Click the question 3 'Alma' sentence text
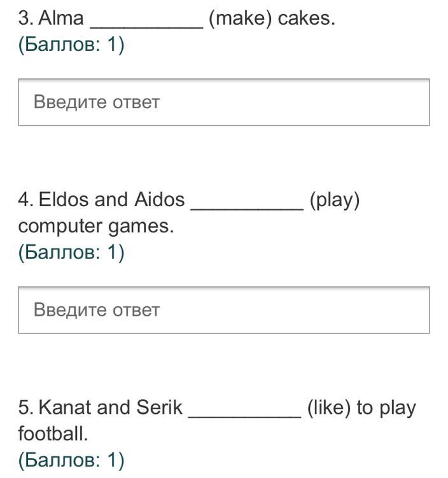The height and width of the screenshot is (478, 448). 61,18
